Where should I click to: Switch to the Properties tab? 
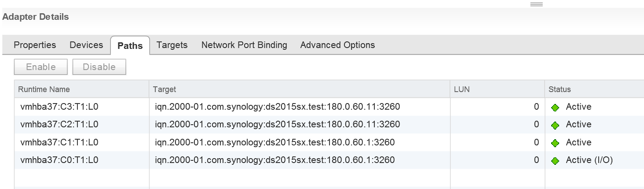[35, 45]
